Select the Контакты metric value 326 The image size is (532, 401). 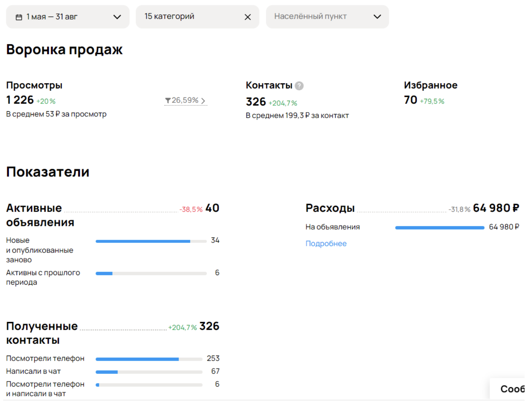click(x=256, y=102)
